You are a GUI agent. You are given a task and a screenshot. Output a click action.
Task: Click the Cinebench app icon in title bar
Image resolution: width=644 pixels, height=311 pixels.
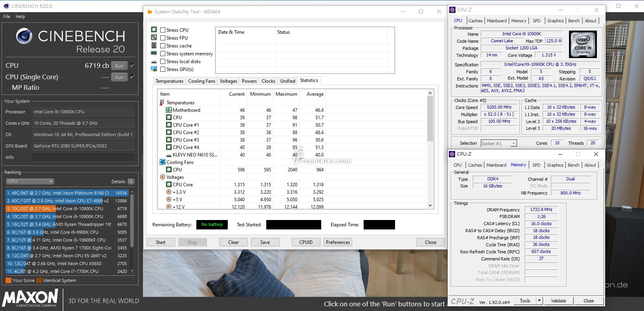[x=6, y=6]
